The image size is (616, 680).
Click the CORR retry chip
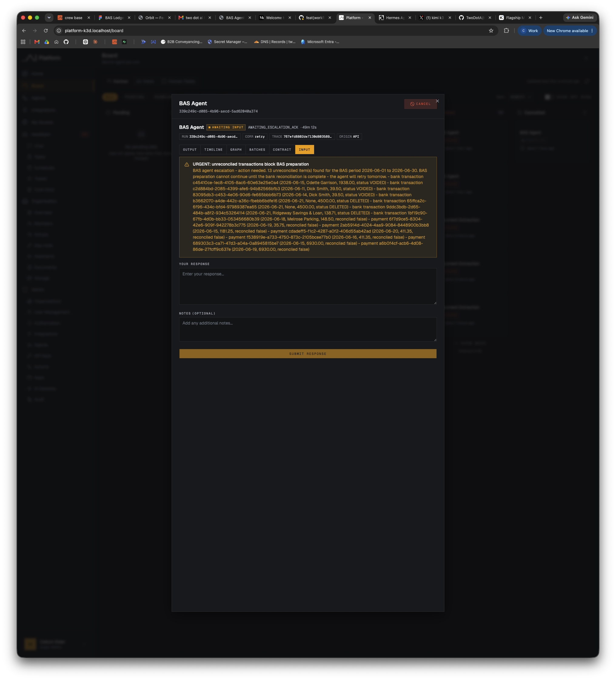[x=255, y=136]
